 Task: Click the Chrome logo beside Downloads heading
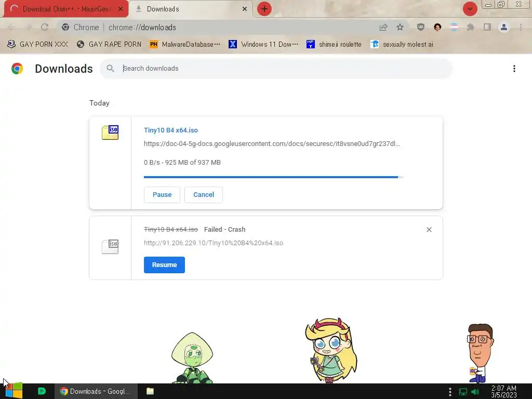(x=17, y=69)
